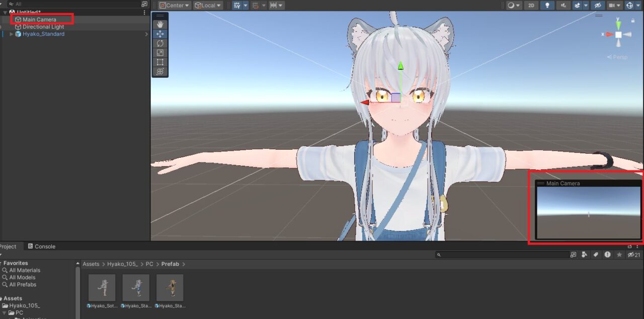Click Assets in the breadcrumb path
Viewport: 644px width, 319px height.
[91, 264]
